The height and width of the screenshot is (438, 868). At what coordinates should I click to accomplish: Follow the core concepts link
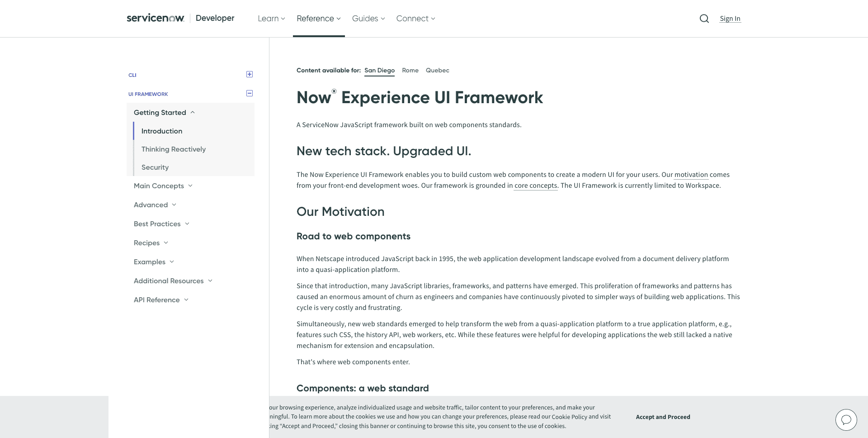[536, 186]
